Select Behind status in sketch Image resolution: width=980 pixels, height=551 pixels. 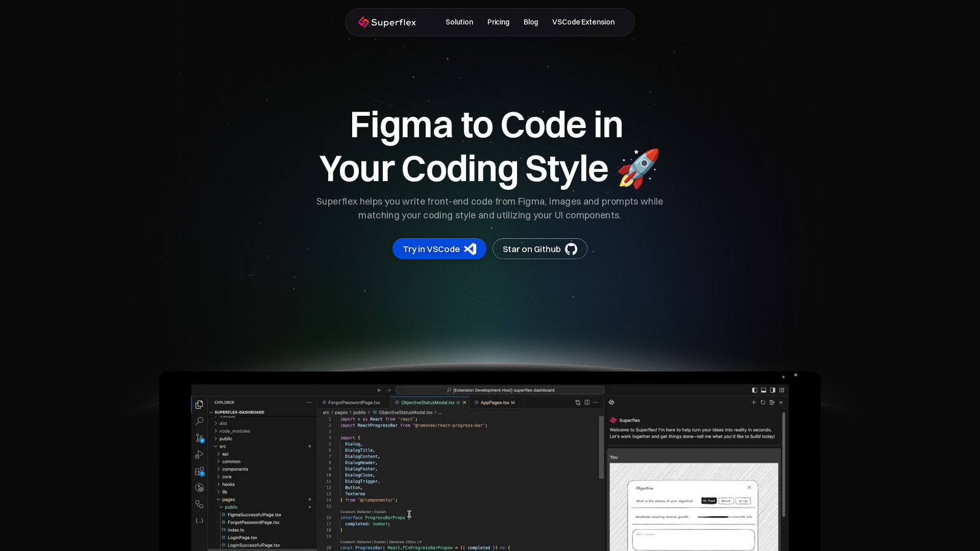click(726, 501)
